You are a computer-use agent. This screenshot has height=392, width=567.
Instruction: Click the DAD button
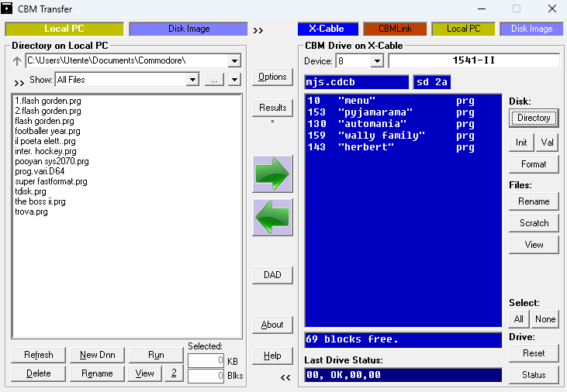272,275
